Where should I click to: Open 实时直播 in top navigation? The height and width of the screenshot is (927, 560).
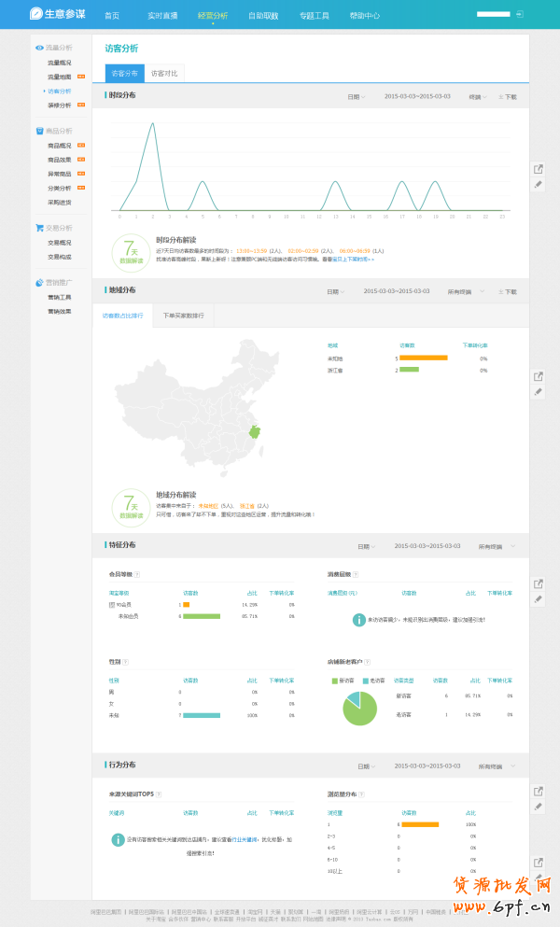pos(160,16)
